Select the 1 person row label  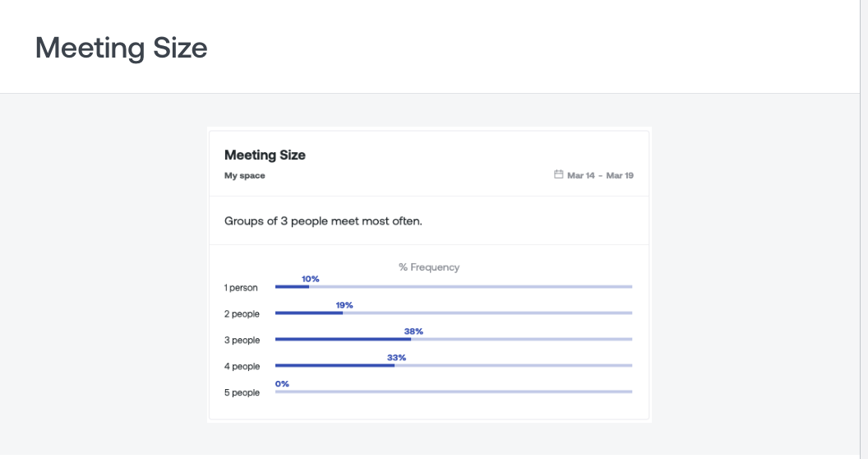pos(241,288)
